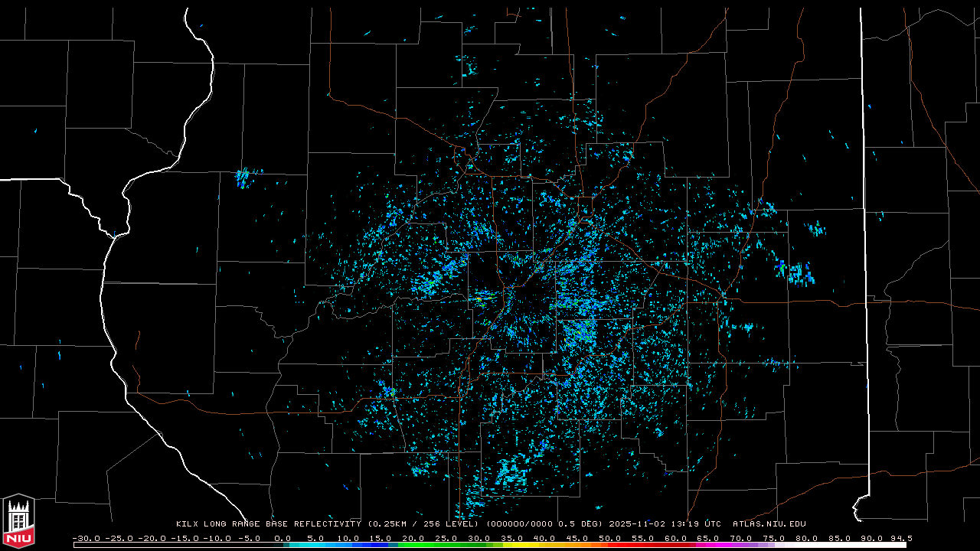Click the 94.5 label at scale end
This screenshot has width=980, height=551.
click(900, 538)
